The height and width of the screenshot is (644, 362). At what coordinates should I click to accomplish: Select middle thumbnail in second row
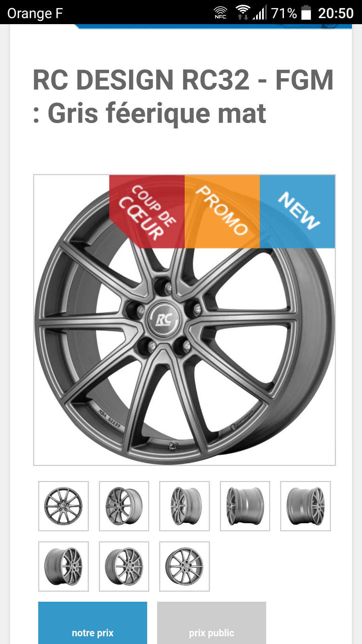(124, 567)
